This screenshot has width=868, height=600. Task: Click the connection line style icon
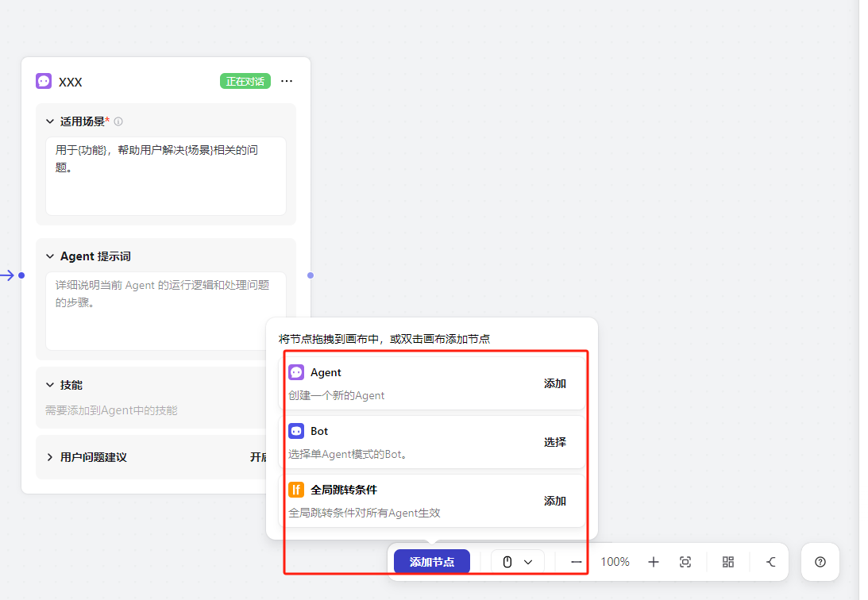770,562
